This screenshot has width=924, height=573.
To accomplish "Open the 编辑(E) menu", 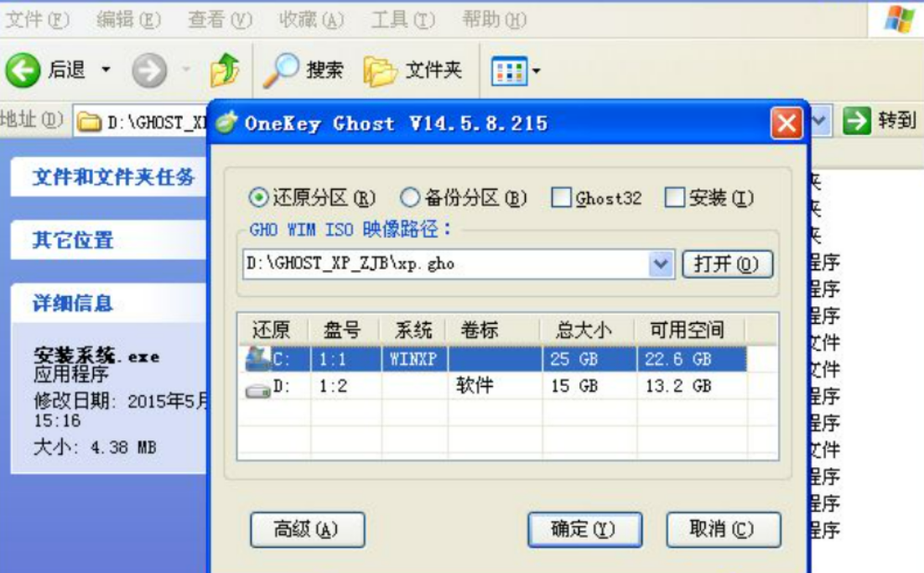I will 128,20.
